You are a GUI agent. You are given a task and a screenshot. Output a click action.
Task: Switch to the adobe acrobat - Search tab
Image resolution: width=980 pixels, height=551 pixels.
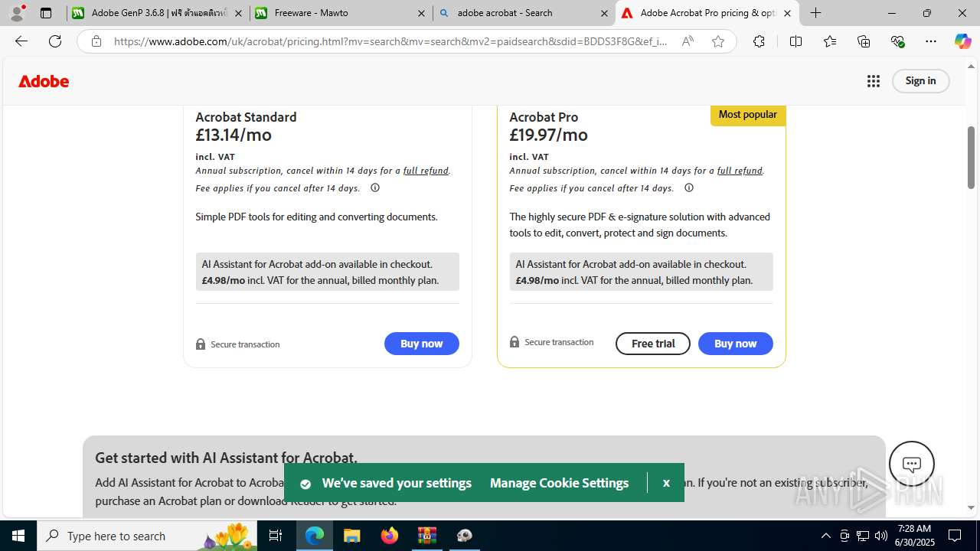pos(524,13)
